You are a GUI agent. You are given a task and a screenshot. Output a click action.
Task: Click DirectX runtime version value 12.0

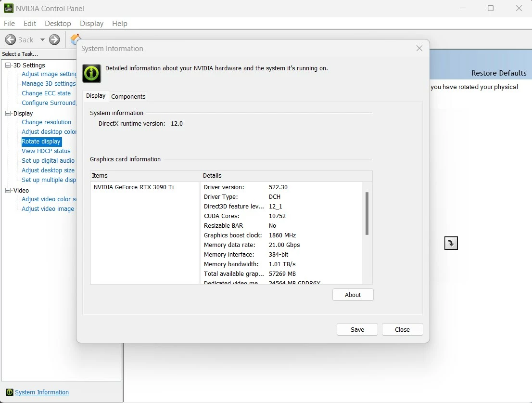[177, 124]
